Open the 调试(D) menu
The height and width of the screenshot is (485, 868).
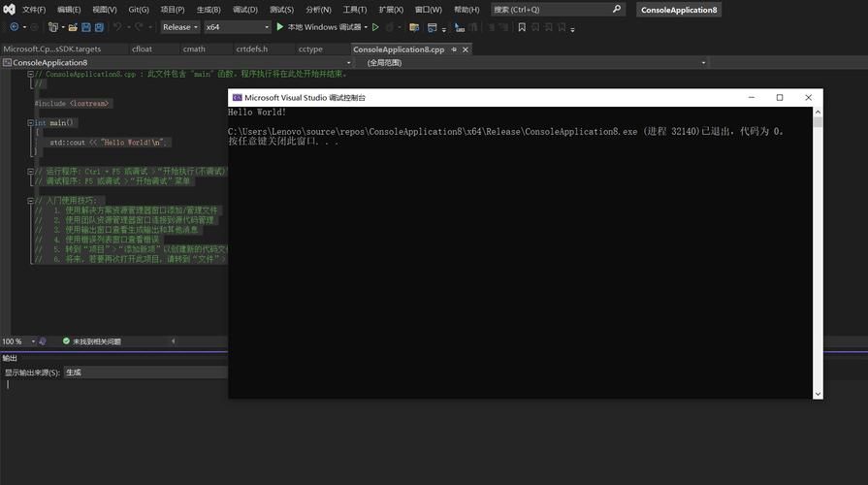244,10
